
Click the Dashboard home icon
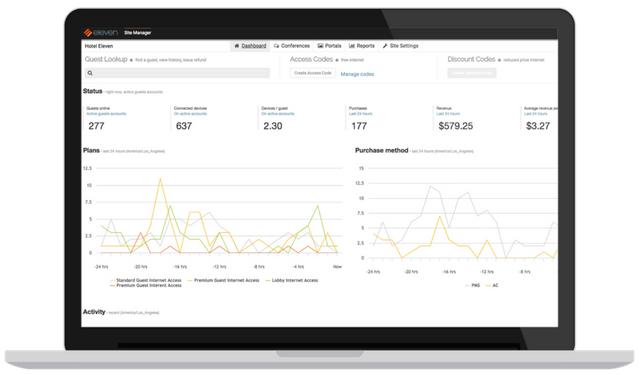pyautogui.click(x=236, y=46)
